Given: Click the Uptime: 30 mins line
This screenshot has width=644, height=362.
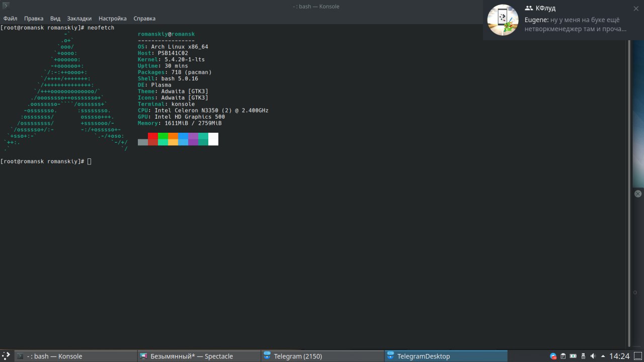Looking at the screenshot, I should tap(163, 66).
